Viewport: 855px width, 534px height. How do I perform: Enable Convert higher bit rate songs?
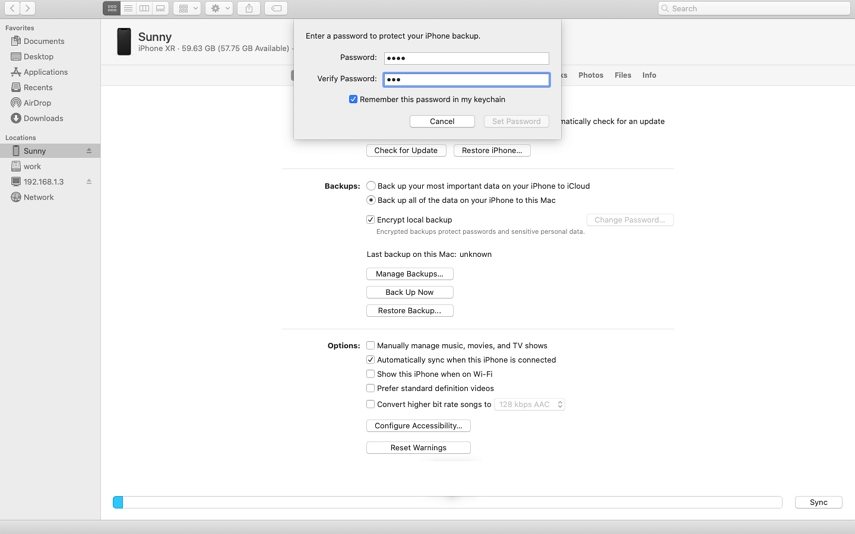(370, 404)
